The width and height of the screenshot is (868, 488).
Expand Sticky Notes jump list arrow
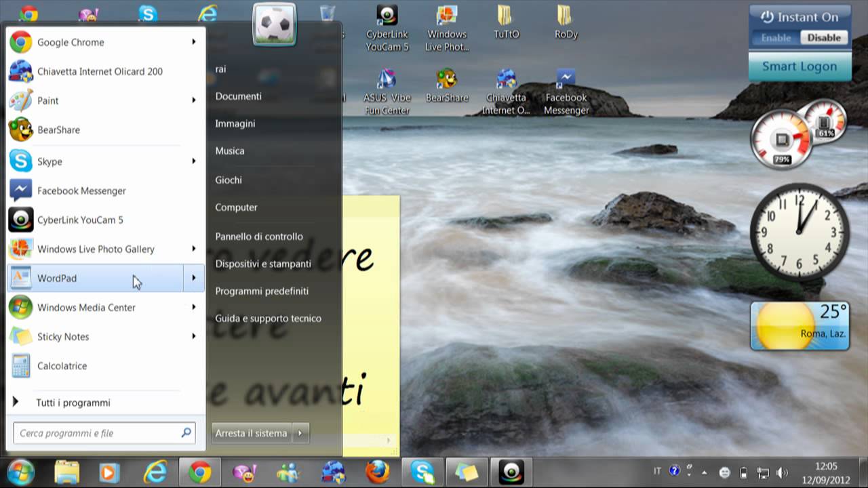pyautogui.click(x=194, y=336)
